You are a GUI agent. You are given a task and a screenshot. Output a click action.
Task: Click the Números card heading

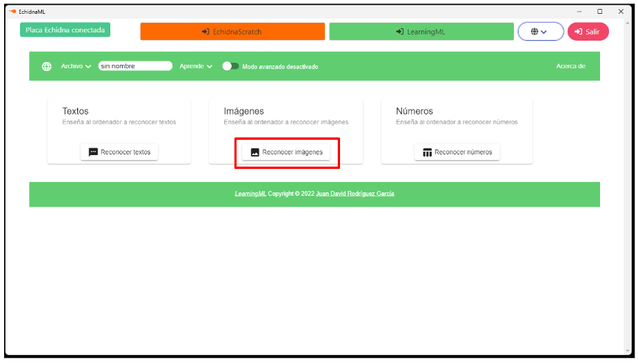415,111
